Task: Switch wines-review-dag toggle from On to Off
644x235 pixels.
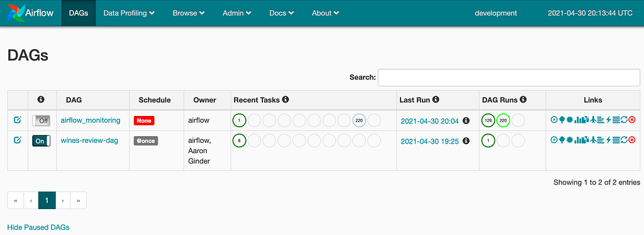Action: [x=41, y=140]
